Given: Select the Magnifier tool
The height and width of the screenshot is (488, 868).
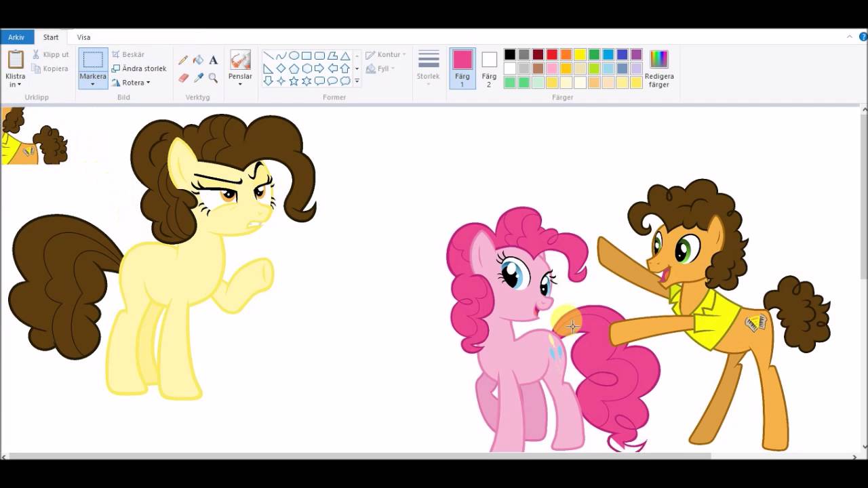Looking at the screenshot, I should [x=213, y=78].
